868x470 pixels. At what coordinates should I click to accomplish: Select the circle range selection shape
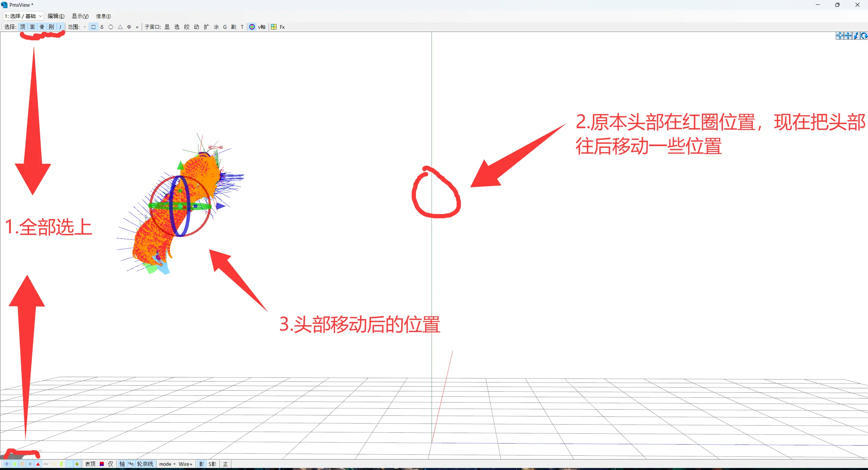(x=111, y=27)
